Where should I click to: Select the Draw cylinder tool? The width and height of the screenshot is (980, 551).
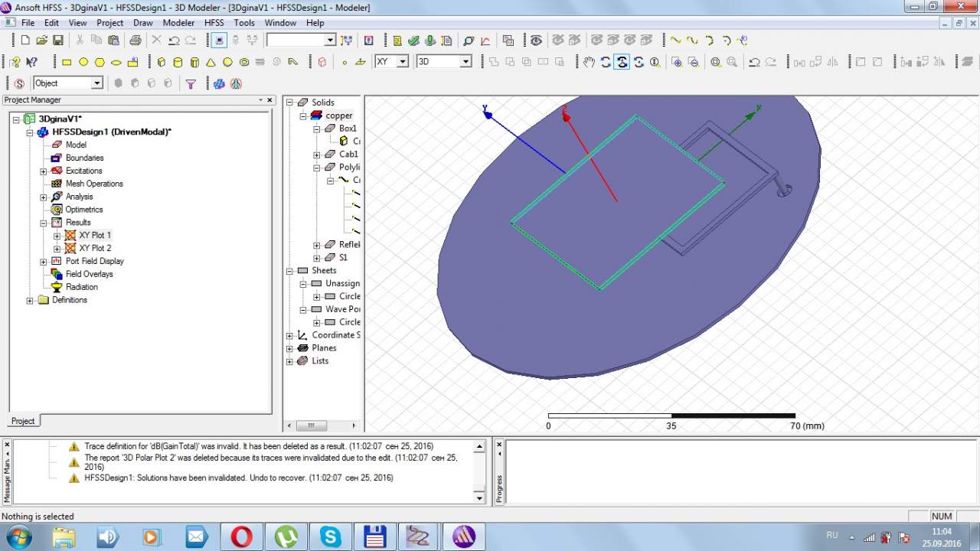click(178, 62)
